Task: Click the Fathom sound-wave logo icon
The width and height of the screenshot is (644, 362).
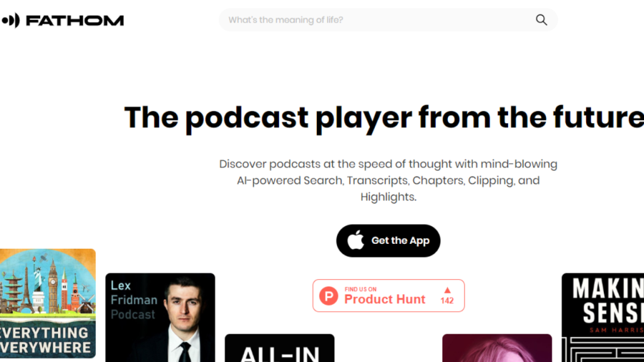Action: [11, 20]
